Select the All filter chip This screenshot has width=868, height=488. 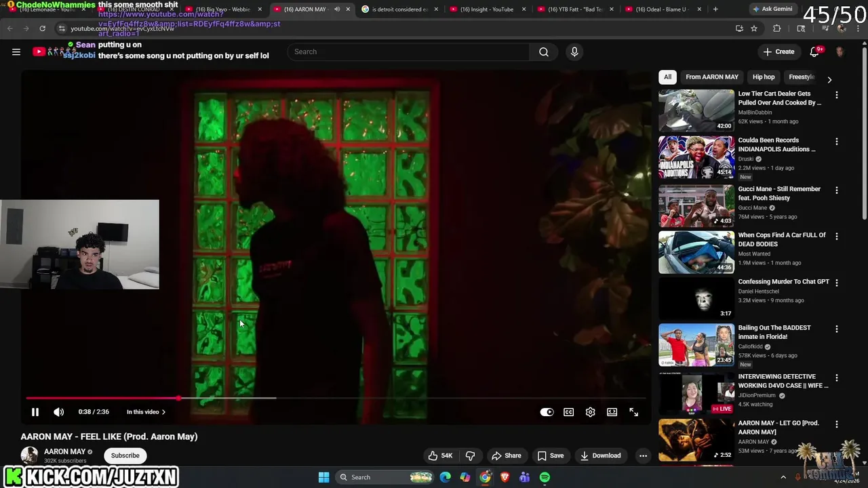tap(668, 77)
